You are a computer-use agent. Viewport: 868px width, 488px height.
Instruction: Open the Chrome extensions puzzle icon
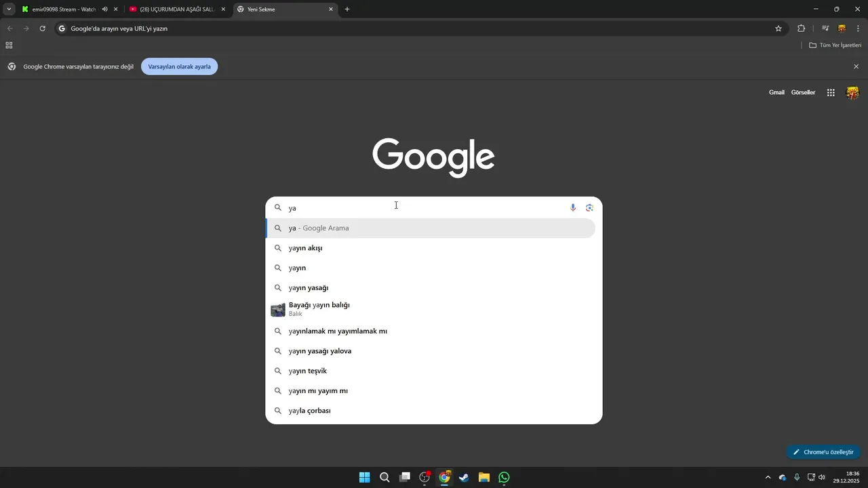801,28
